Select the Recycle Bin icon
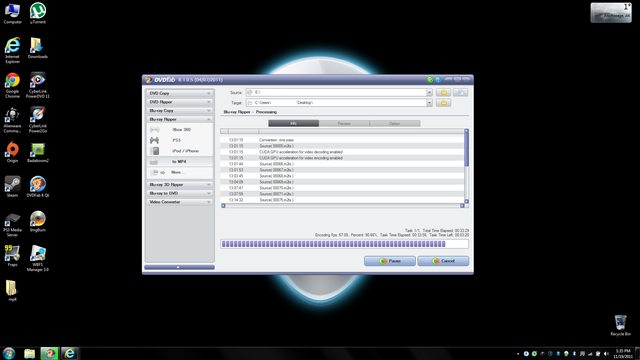640x360 pixels. point(620,325)
